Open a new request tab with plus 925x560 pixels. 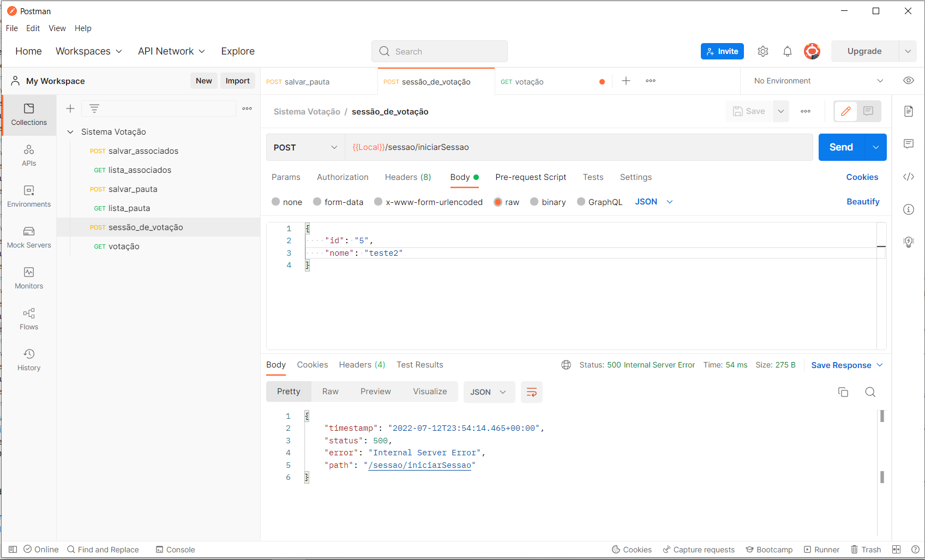tap(626, 81)
